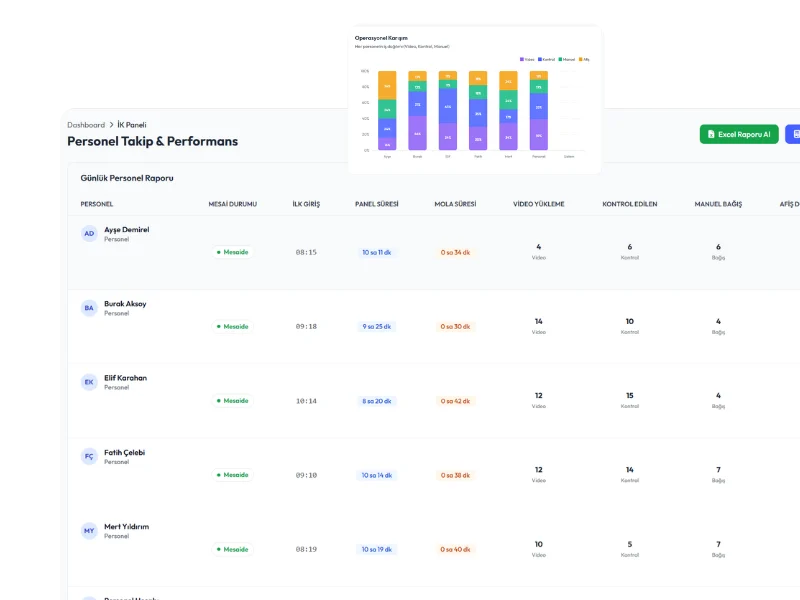Go to Dashboard in the breadcrumb

tap(86, 125)
